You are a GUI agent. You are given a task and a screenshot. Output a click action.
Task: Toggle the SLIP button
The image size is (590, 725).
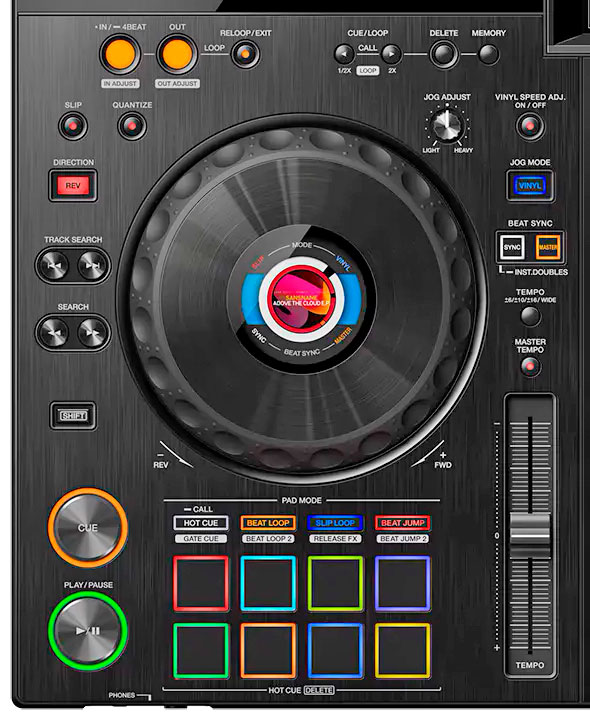tap(73, 126)
